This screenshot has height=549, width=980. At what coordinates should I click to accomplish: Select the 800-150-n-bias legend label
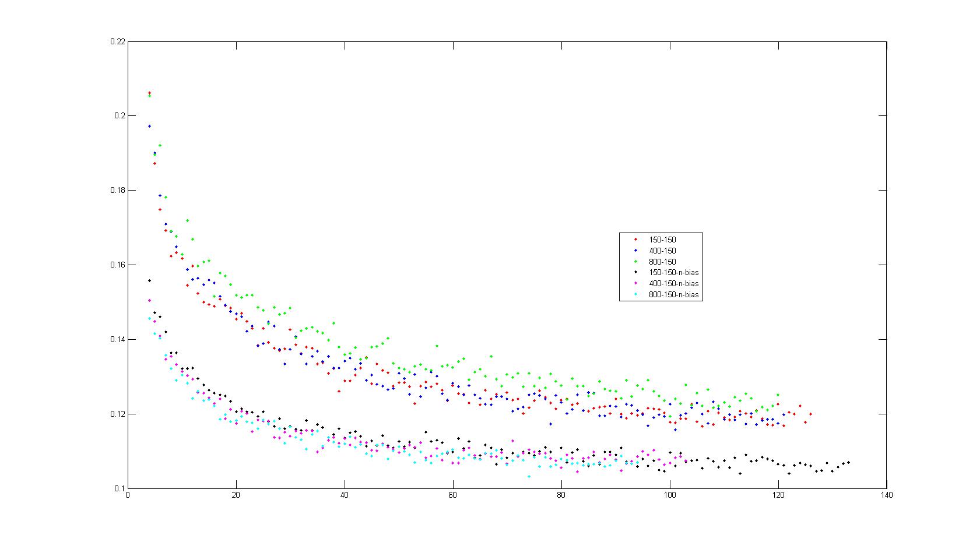673,295
